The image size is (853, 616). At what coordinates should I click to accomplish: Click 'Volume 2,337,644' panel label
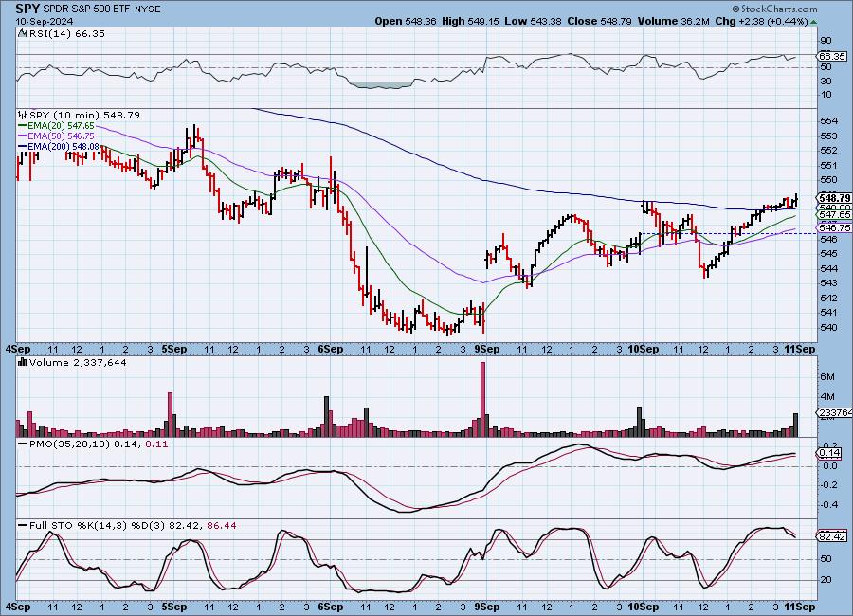coord(78,362)
